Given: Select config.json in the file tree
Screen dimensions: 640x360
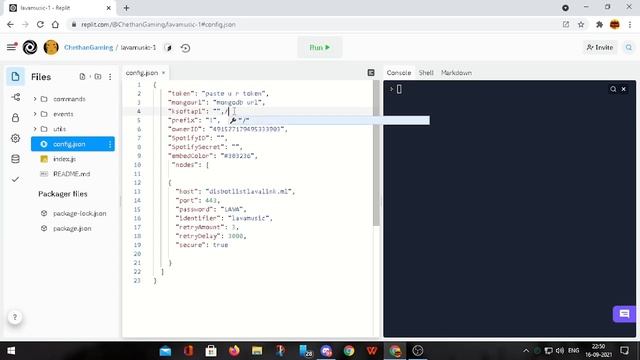Looking at the screenshot, I should click(x=73, y=144).
